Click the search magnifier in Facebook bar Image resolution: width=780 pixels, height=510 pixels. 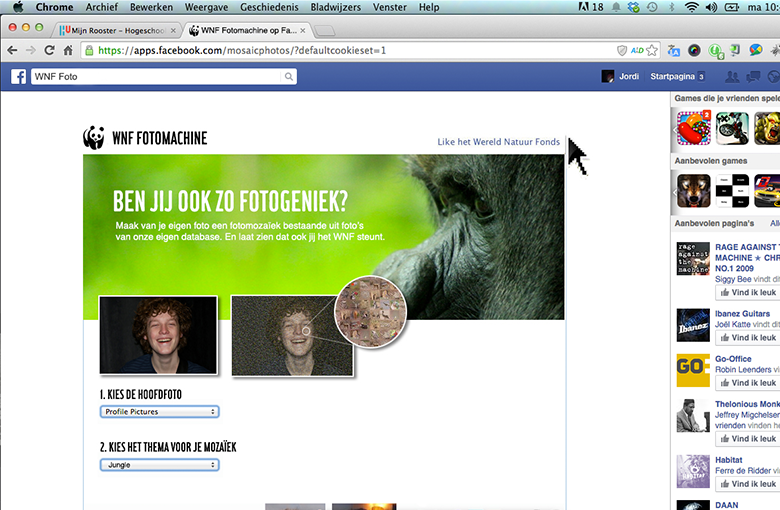pyautogui.click(x=289, y=77)
